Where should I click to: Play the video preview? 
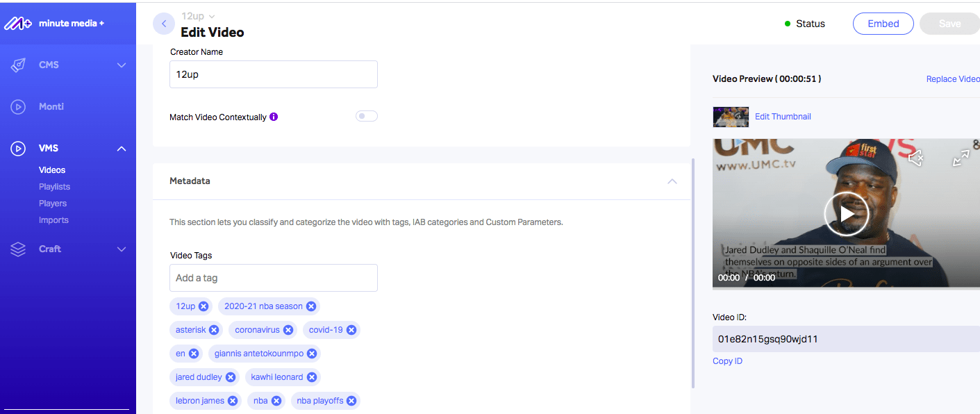pos(846,213)
